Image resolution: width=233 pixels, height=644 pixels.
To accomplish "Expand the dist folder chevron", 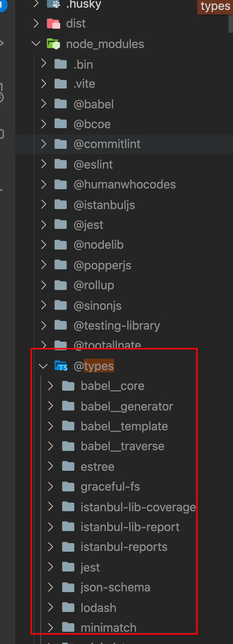I will point(36,24).
